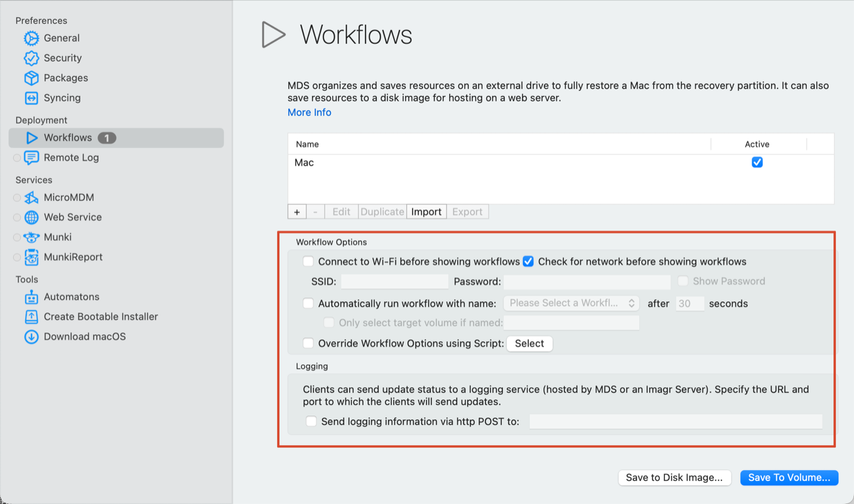Click the Select script button

[x=529, y=343]
